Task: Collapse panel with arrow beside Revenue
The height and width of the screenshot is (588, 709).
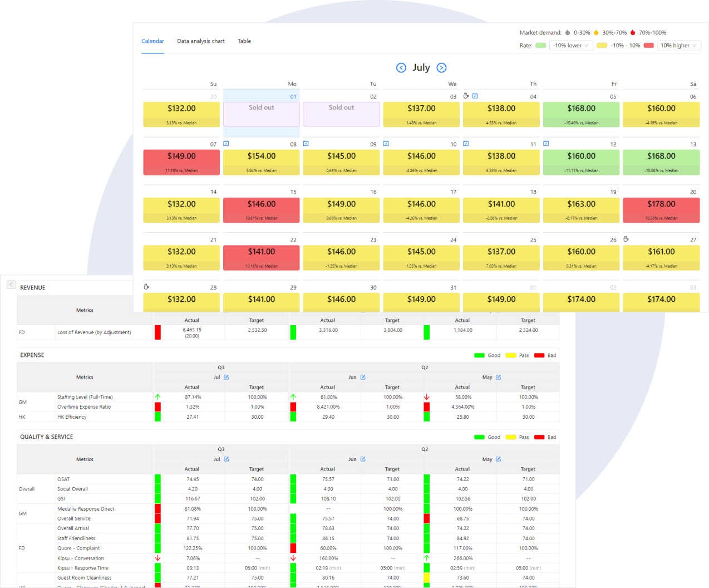Action: (x=11, y=285)
